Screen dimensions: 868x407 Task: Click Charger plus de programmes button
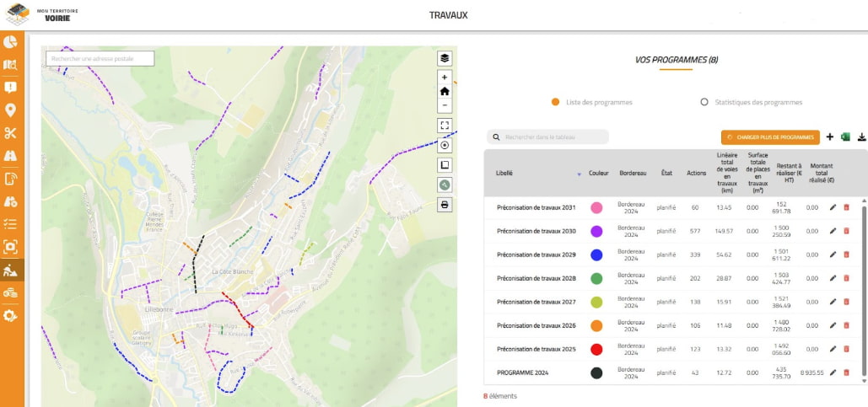coord(770,137)
